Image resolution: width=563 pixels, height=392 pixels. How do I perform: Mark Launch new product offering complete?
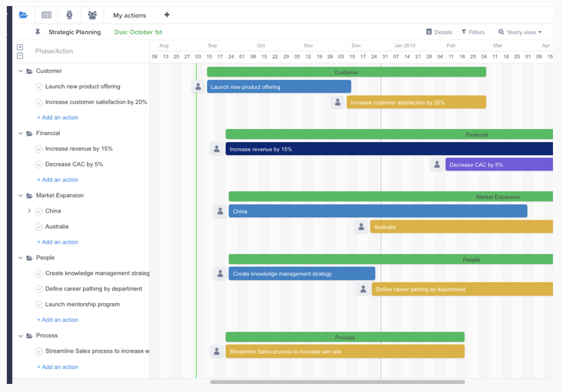pyautogui.click(x=39, y=87)
